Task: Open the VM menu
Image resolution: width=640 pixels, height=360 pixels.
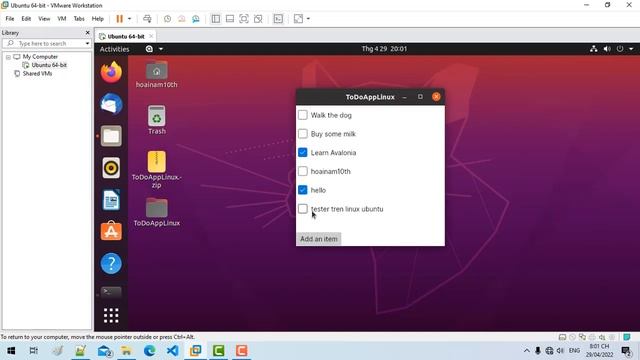Action: point(62,19)
